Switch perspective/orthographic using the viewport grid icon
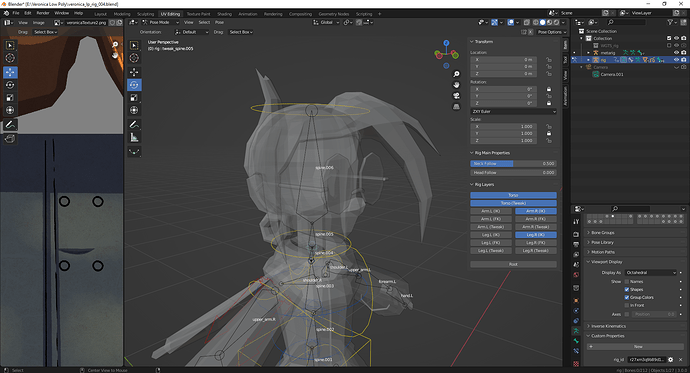 pyautogui.click(x=456, y=106)
